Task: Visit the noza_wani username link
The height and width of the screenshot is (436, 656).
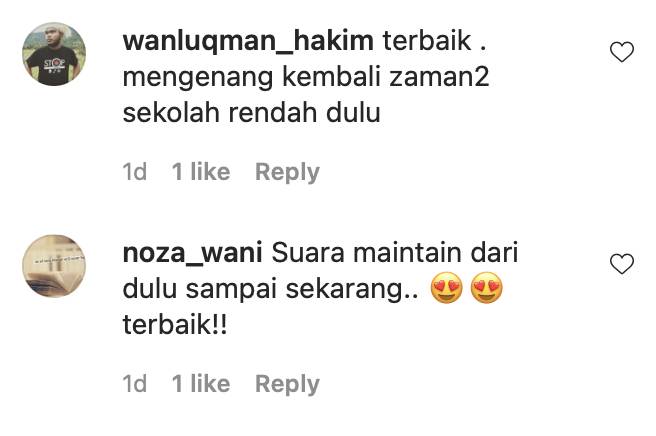Action: 192,254
